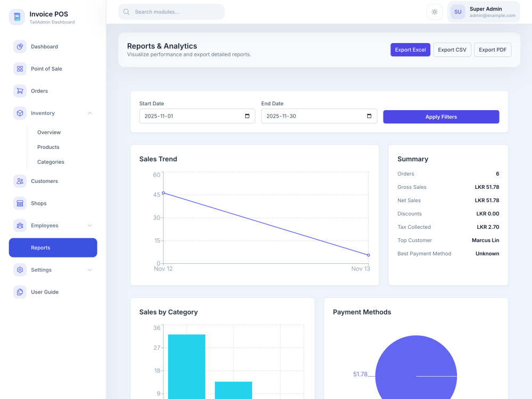Focus the Search modules field

(x=171, y=12)
